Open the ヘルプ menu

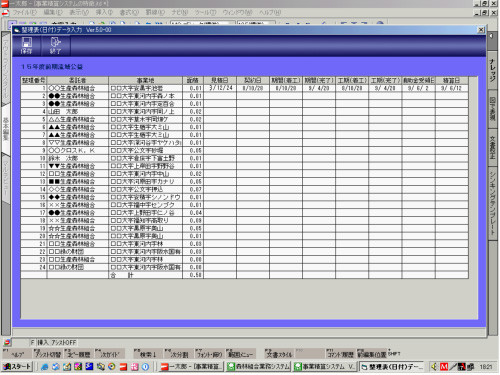point(270,12)
